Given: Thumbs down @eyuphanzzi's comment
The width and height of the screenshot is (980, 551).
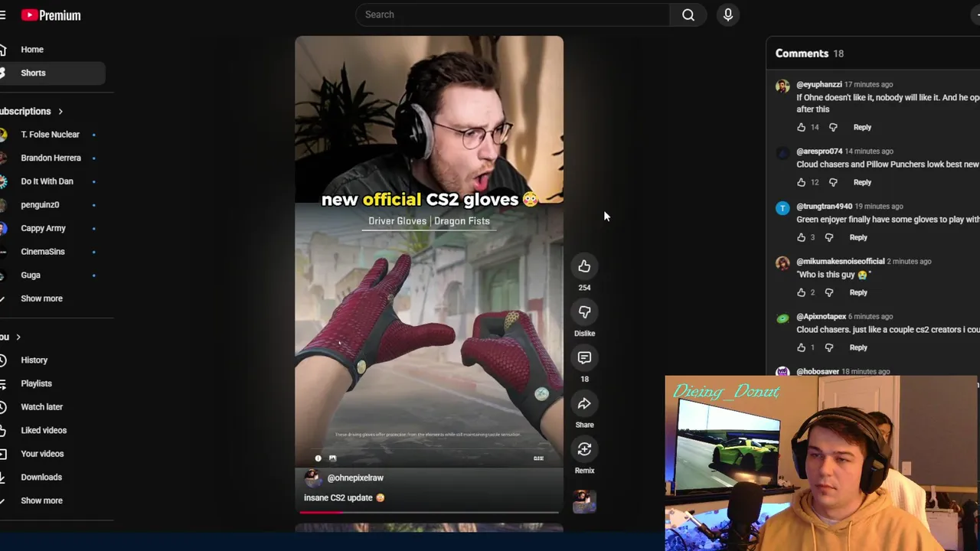Looking at the screenshot, I should point(833,127).
